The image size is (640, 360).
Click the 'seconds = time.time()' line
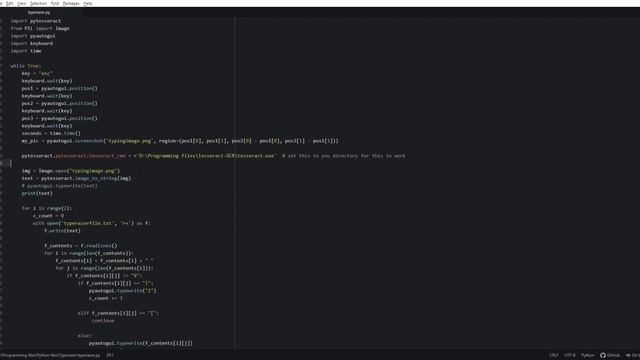tap(51, 133)
